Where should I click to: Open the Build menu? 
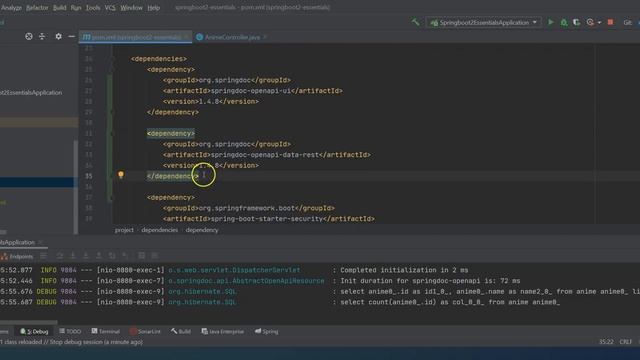coord(60,7)
